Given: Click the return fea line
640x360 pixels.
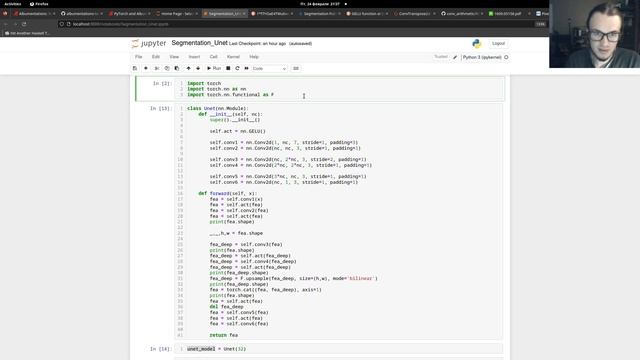Looking at the screenshot, I should point(224,335).
